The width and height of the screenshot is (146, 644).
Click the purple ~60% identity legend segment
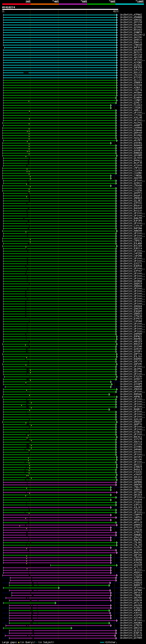[73, 4]
